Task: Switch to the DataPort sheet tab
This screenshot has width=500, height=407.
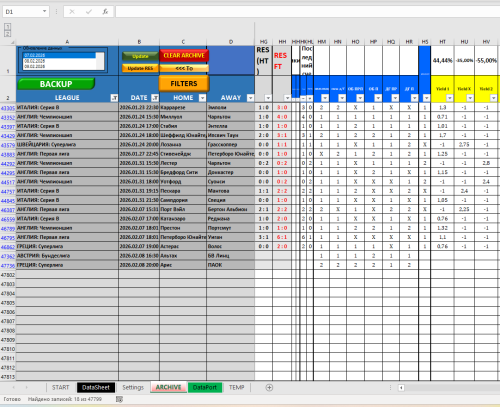Action: (x=205, y=387)
